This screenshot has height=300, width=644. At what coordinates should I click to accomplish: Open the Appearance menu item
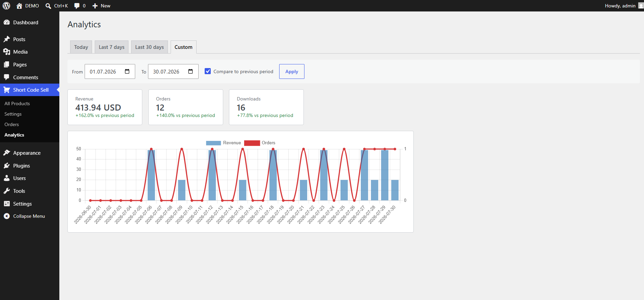pyautogui.click(x=30, y=153)
